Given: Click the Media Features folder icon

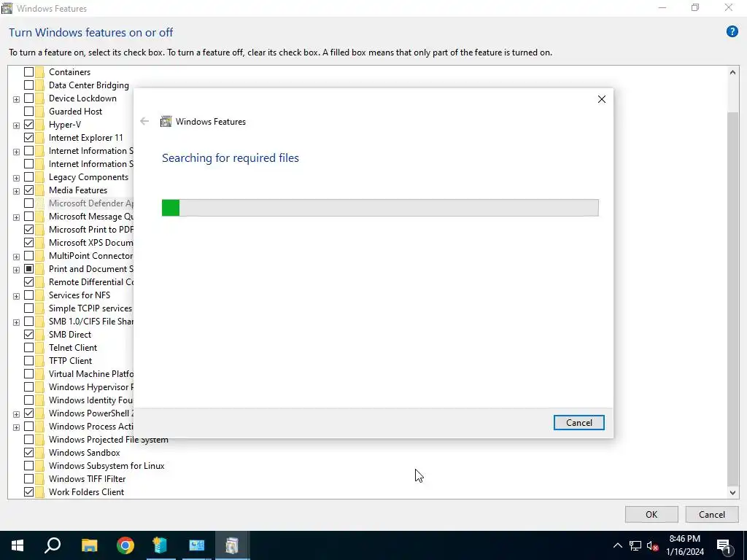Looking at the screenshot, I should click(x=39, y=190).
